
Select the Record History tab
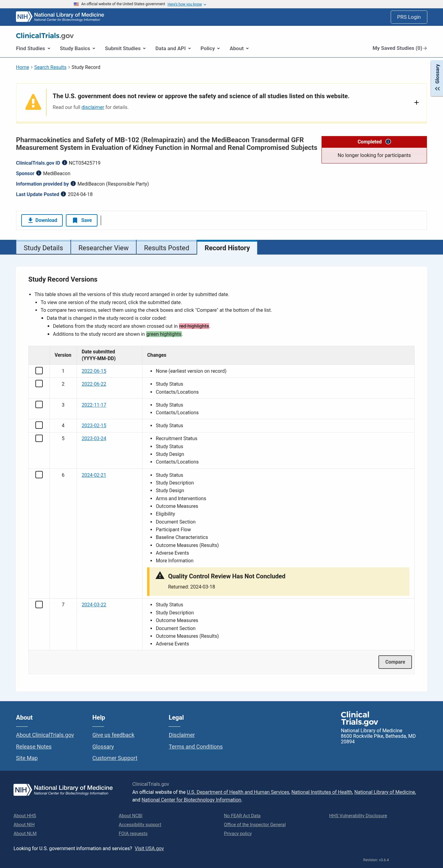(x=227, y=248)
